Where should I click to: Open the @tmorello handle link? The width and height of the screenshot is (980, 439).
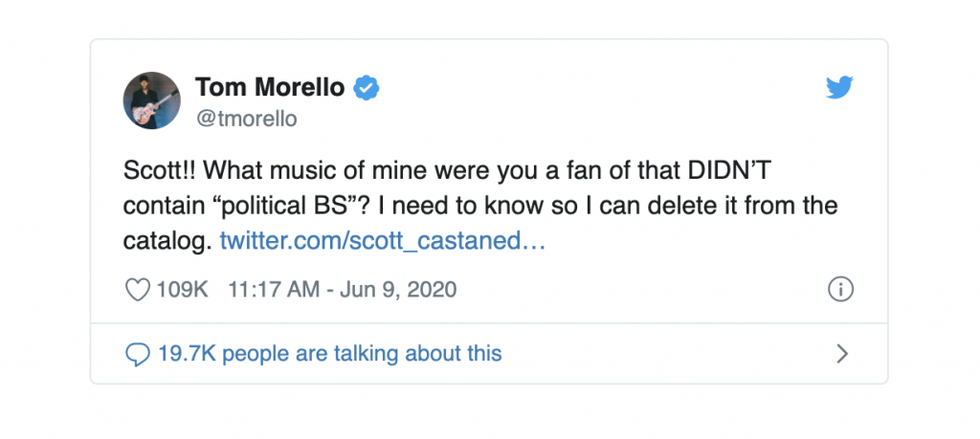coord(246,119)
